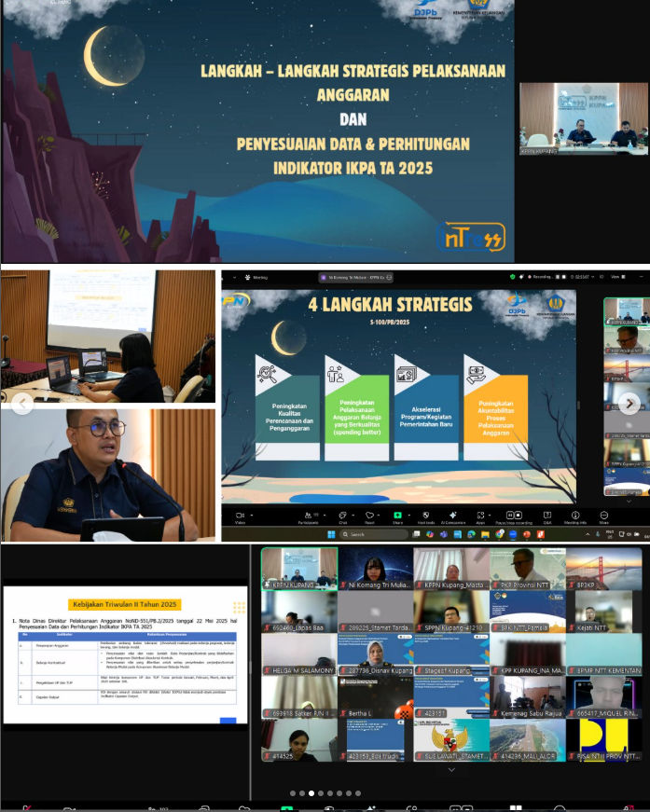
Task: Open the Q&A panel
Action: point(546,516)
